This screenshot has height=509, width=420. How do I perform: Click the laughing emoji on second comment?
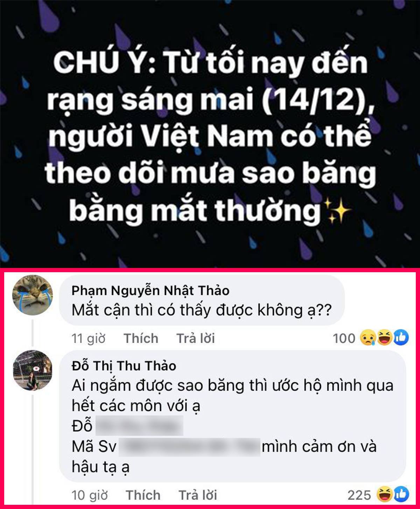385,495
